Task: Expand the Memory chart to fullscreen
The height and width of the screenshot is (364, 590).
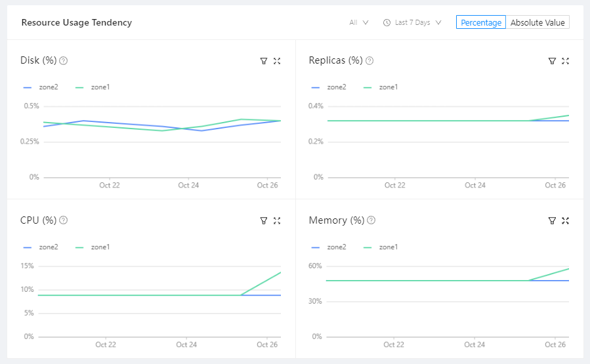Action: click(565, 221)
